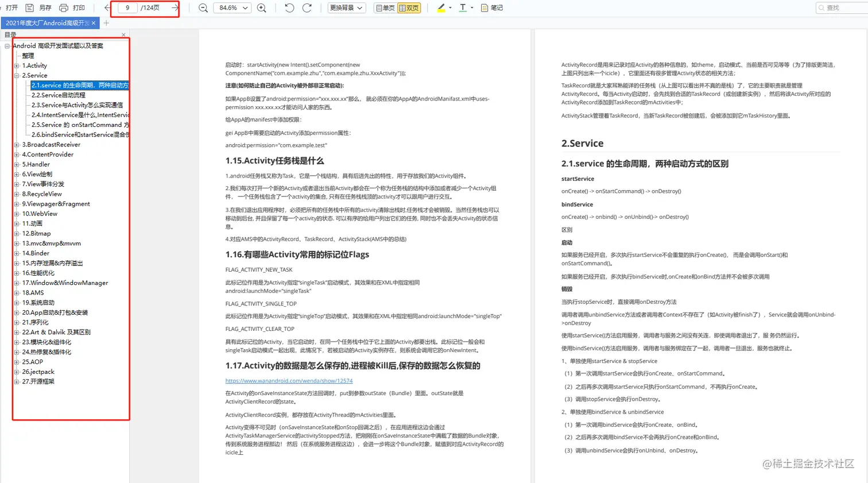Select the highlighter pen tool
Image resolution: width=868 pixels, height=483 pixels.
(441, 7)
